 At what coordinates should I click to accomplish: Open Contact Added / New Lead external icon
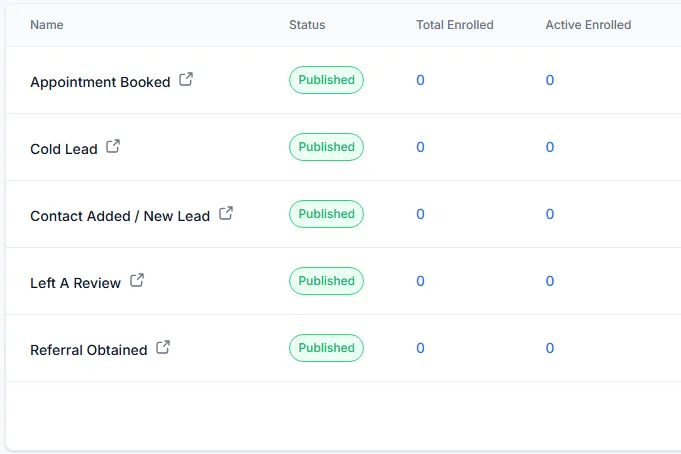click(x=226, y=213)
